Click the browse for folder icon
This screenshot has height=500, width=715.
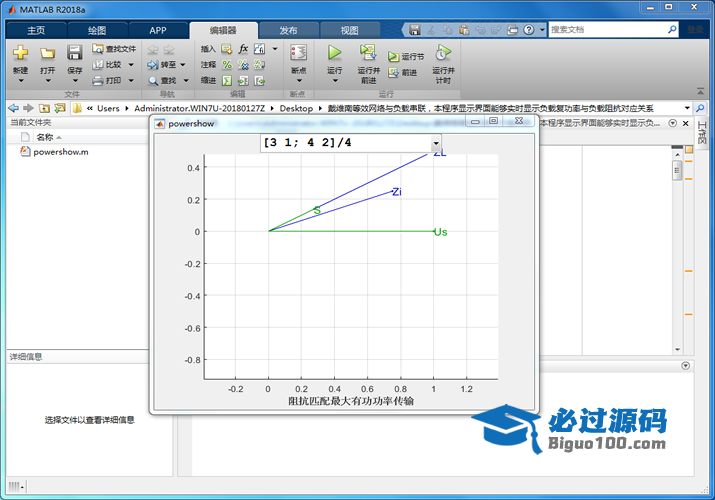[59, 108]
